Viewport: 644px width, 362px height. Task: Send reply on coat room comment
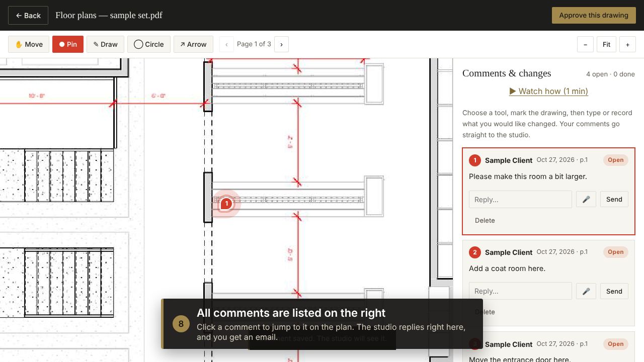pos(614,291)
